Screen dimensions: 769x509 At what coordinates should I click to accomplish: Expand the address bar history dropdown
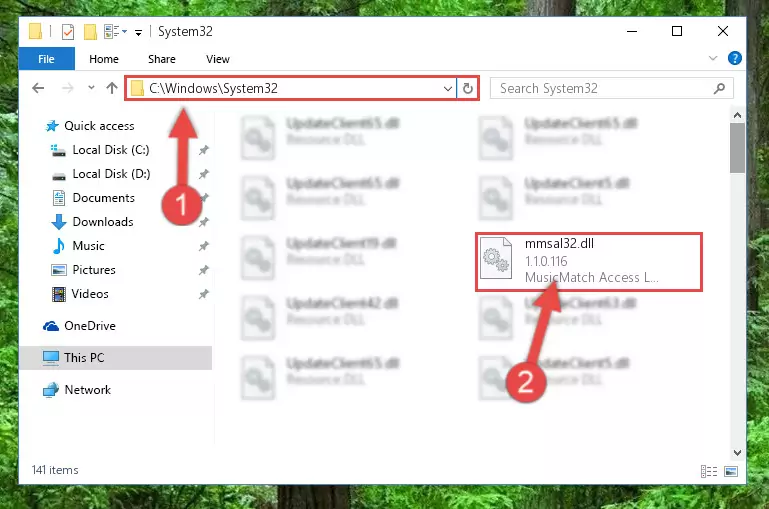click(447, 89)
